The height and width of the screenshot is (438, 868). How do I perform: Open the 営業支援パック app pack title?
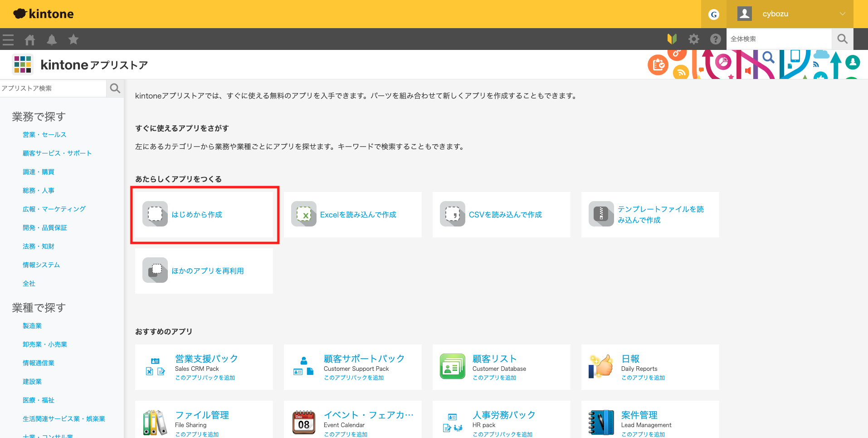[x=206, y=359]
